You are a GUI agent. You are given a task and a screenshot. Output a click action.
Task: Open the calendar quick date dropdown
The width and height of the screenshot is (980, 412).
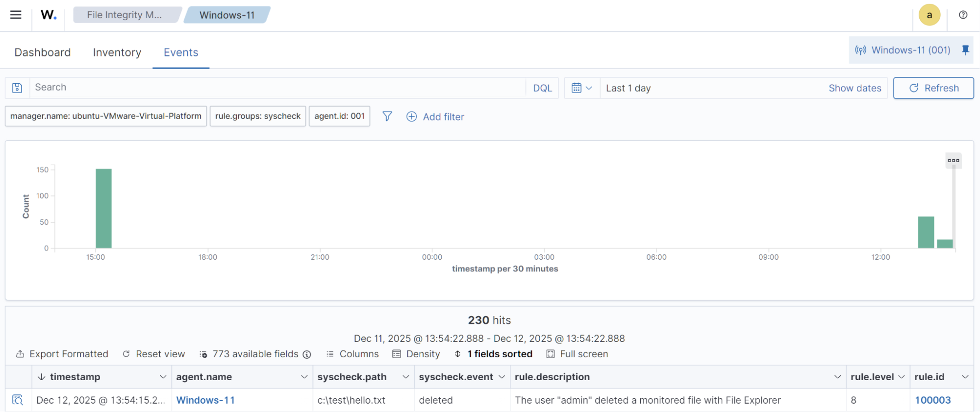(x=582, y=88)
